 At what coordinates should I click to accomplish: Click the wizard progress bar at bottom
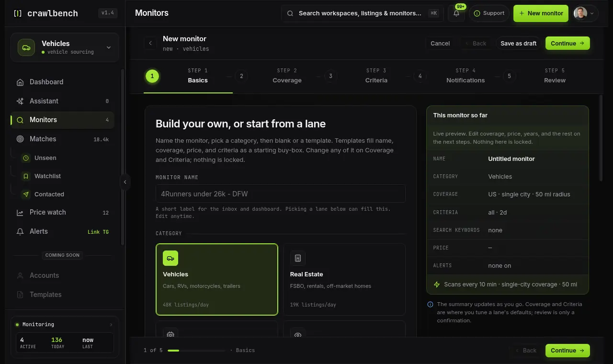(x=196, y=351)
